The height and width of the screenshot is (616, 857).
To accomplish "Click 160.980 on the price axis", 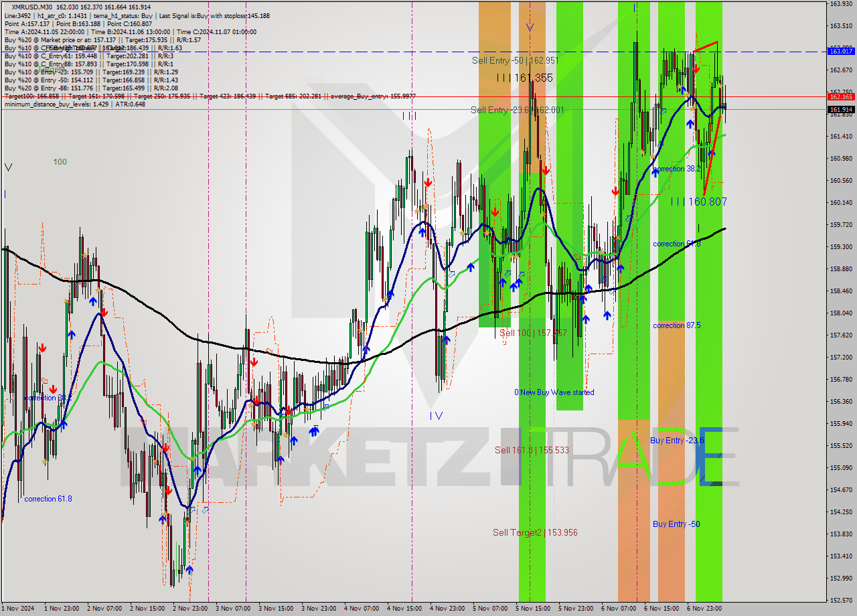I will coord(841,159).
